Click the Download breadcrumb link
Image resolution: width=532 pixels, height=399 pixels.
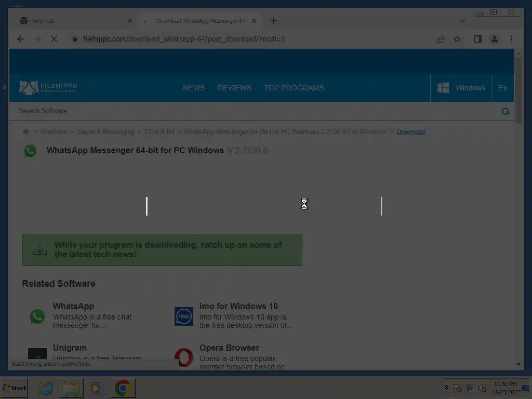pos(411,131)
